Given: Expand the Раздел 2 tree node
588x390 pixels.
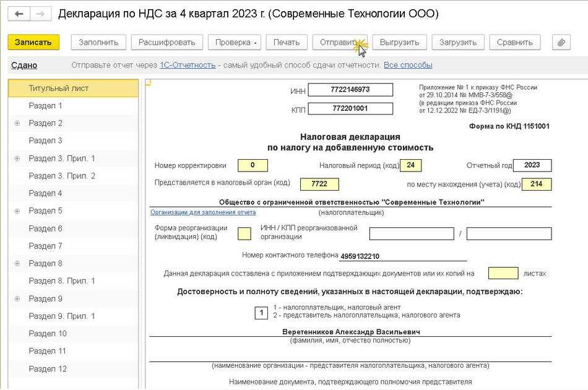Looking at the screenshot, I should click(x=17, y=123).
